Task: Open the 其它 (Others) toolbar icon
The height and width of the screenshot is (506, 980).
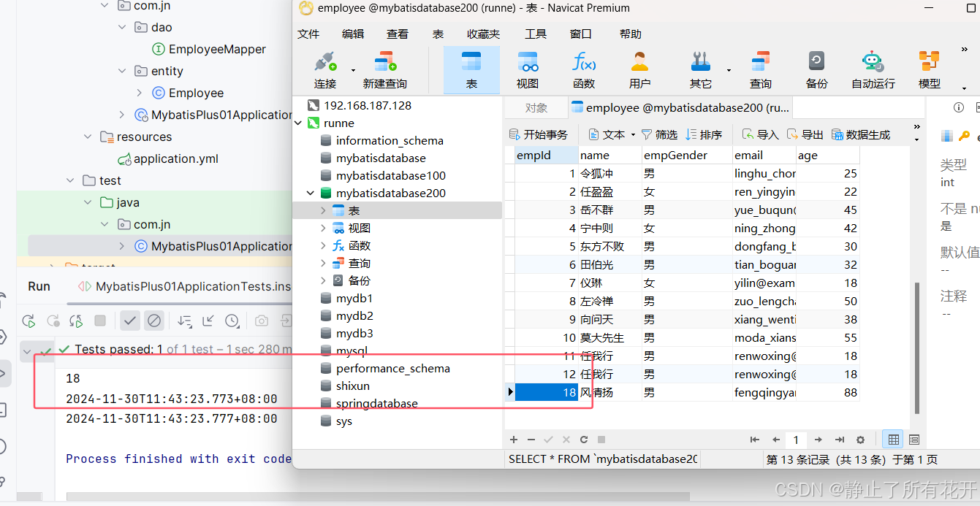Action: 700,70
